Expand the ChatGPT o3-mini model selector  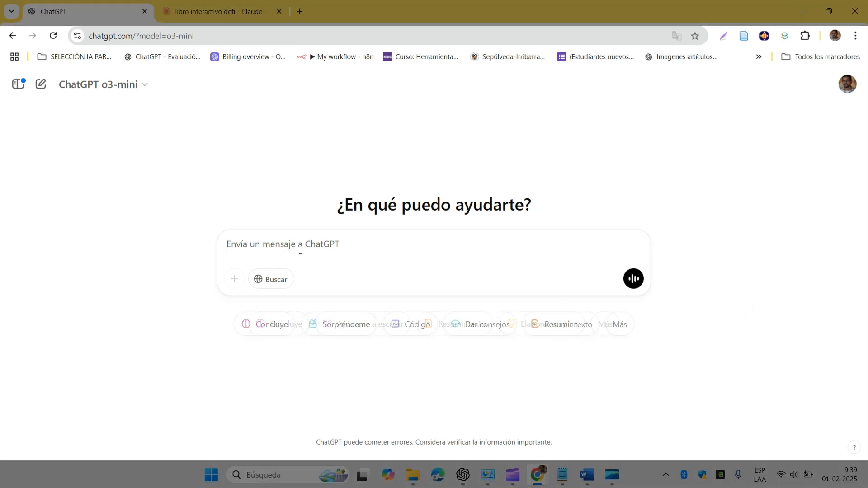click(104, 84)
